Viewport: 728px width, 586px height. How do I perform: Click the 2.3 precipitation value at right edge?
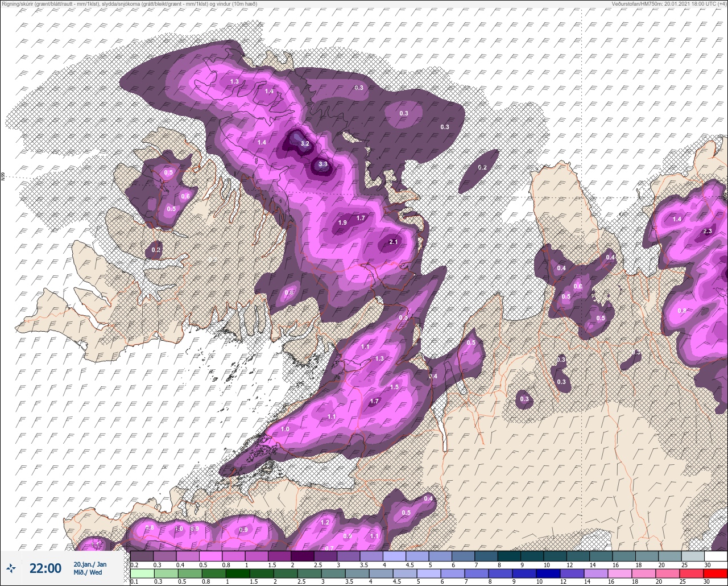(x=708, y=231)
